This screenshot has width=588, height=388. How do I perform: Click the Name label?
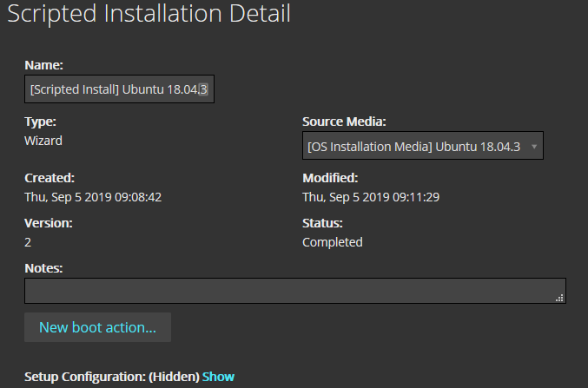pyautogui.click(x=43, y=65)
